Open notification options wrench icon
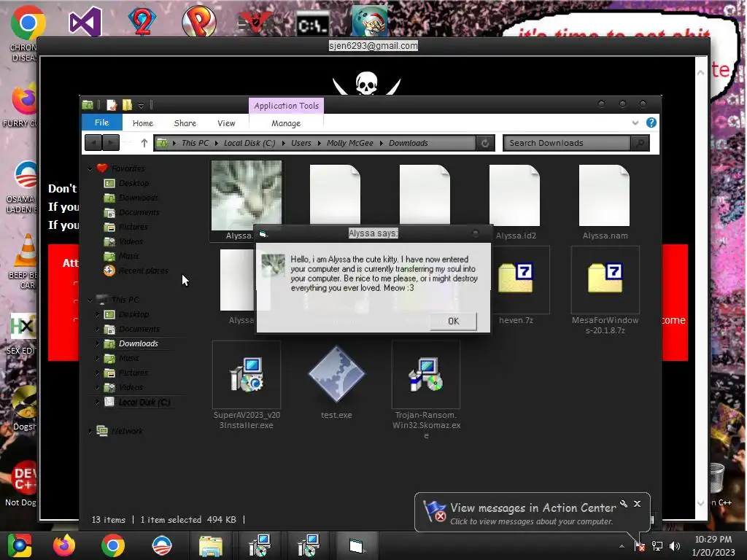Screen dimensions: 747x560 point(623,504)
